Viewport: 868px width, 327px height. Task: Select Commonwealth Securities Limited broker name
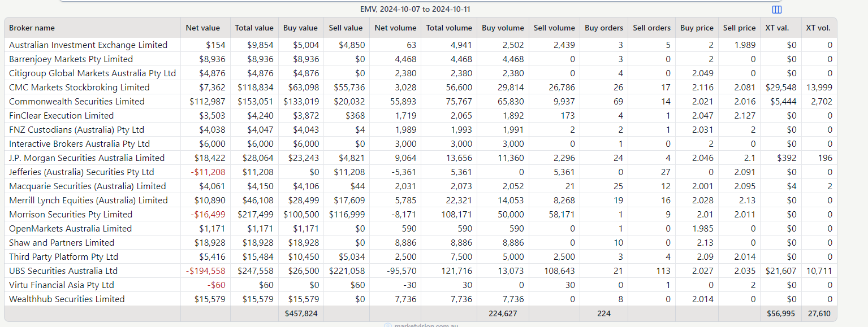click(76, 102)
